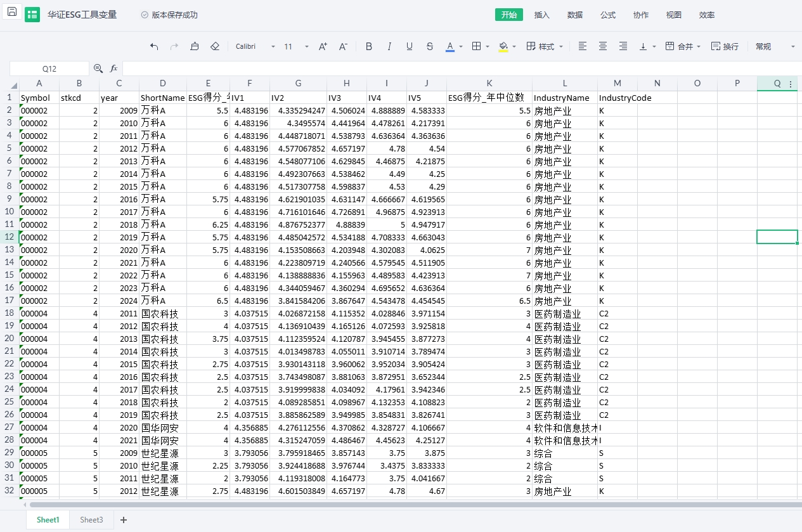Click the 版本保存成功 status text
This screenshot has height=532, width=802.
[x=174, y=15]
